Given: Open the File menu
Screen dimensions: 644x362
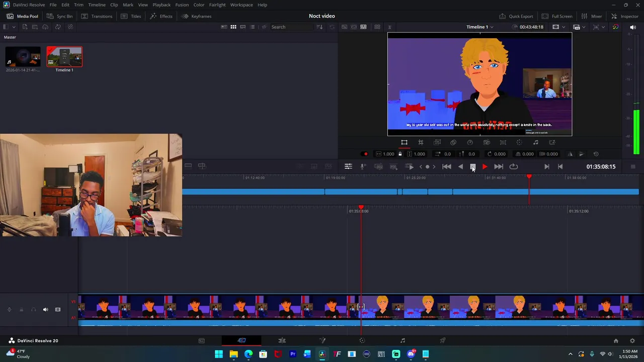Looking at the screenshot, I should (x=53, y=5).
